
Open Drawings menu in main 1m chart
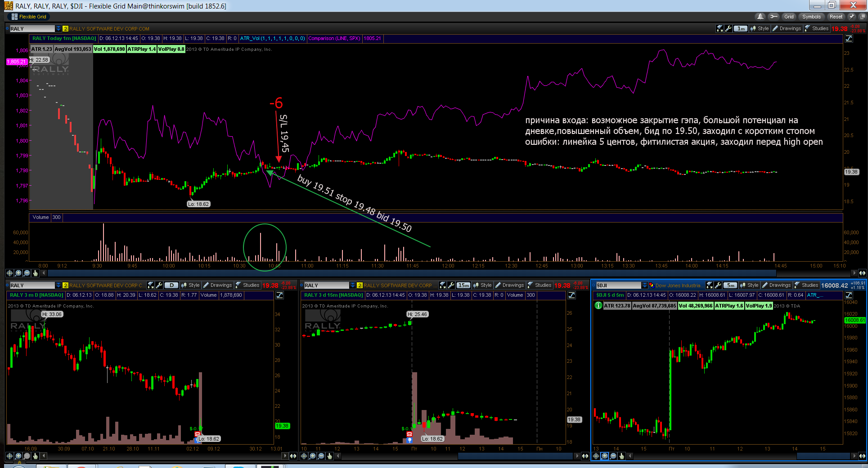pyautogui.click(x=787, y=28)
